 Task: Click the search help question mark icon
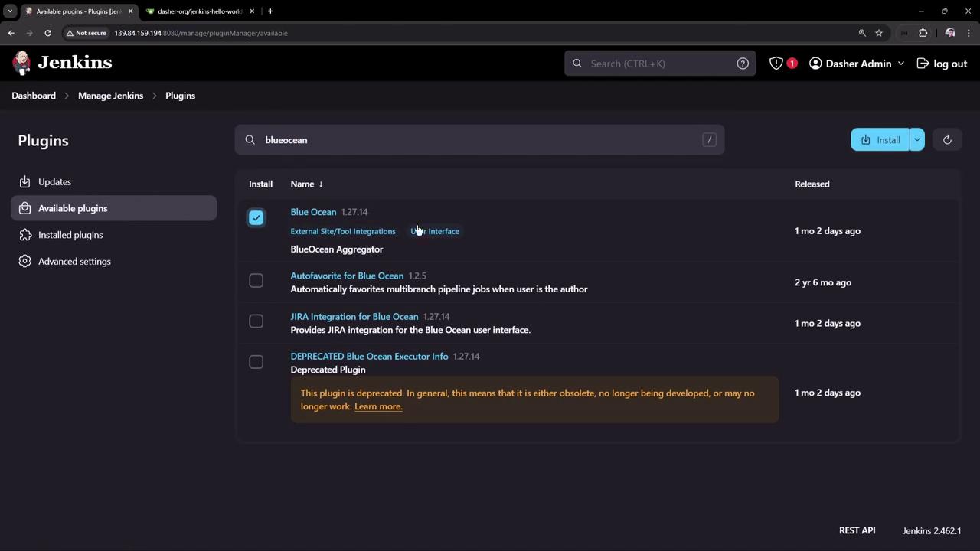pyautogui.click(x=743, y=64)
